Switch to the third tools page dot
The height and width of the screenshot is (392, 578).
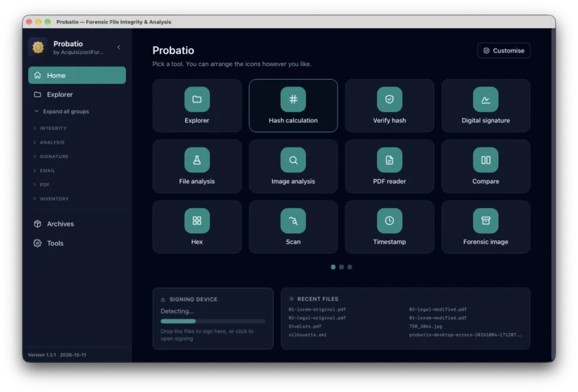click(x=350, y=267)
